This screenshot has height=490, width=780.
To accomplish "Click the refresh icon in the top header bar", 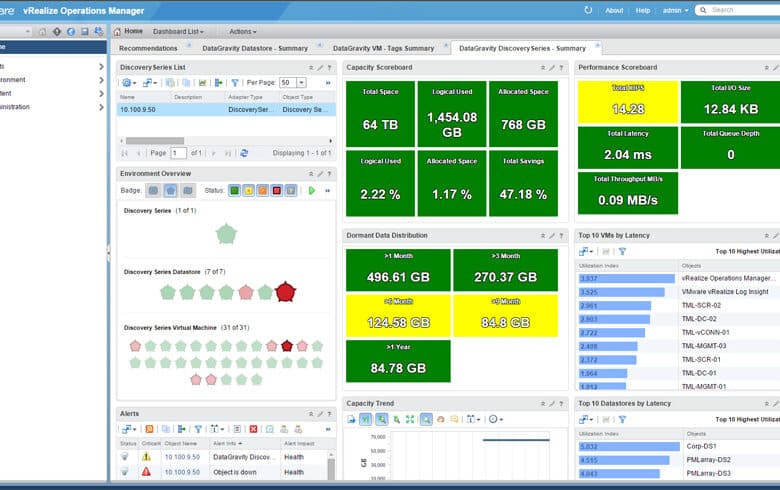I will tap(588, 10).
